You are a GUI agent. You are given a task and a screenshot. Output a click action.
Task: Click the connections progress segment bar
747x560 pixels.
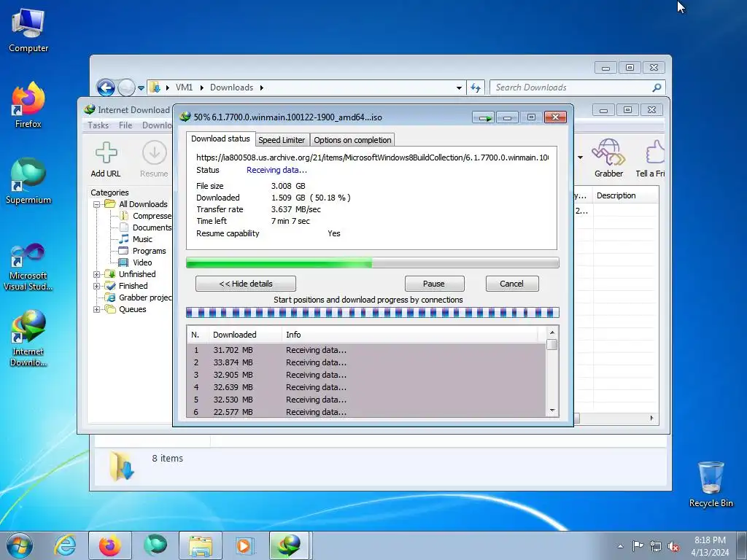click(373, 313)
